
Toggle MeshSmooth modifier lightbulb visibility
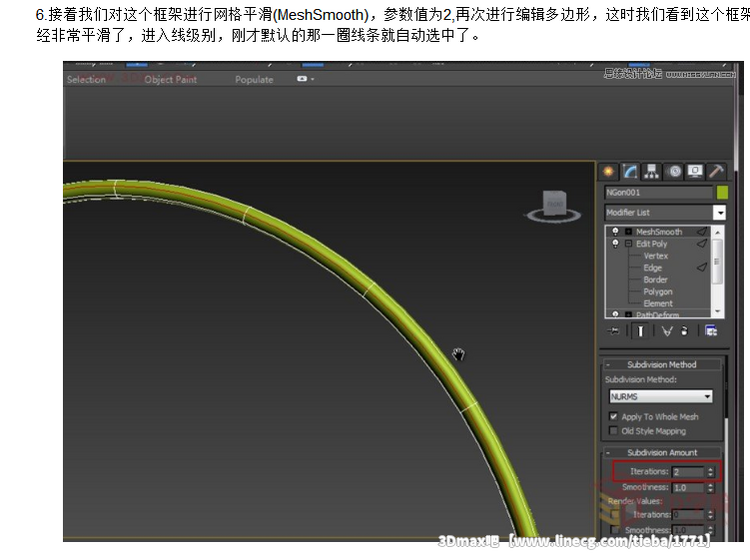615,231
